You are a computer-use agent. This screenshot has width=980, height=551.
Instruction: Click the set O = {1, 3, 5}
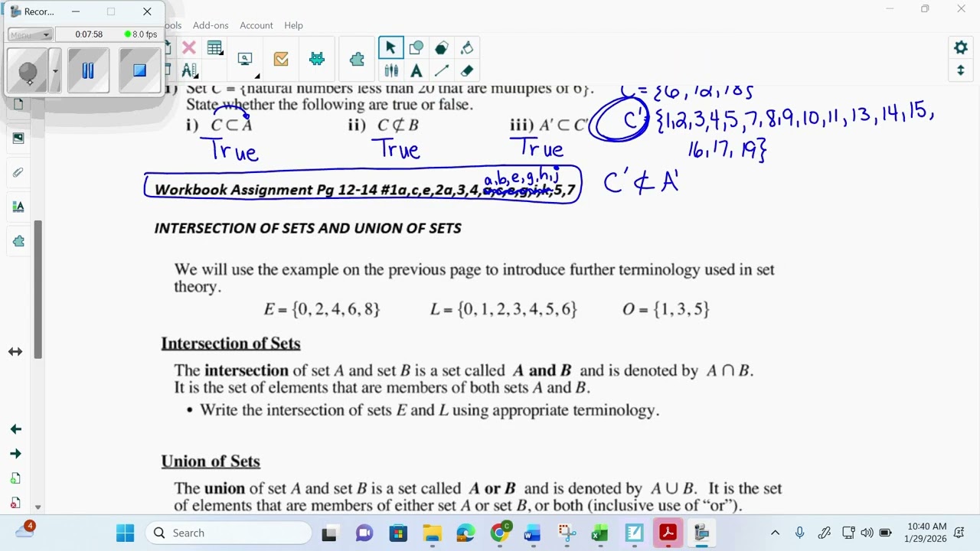(666, 309)
